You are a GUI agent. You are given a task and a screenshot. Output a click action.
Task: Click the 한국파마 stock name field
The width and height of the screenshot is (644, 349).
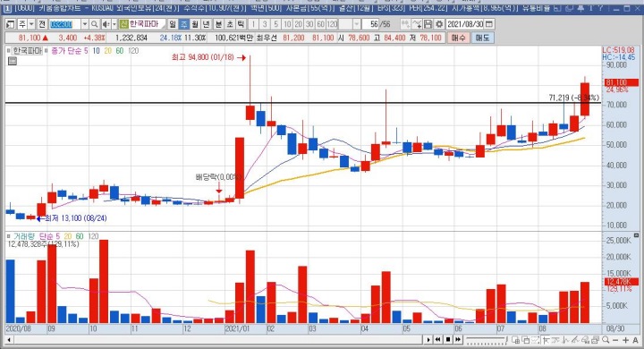(x=142, y=24)
